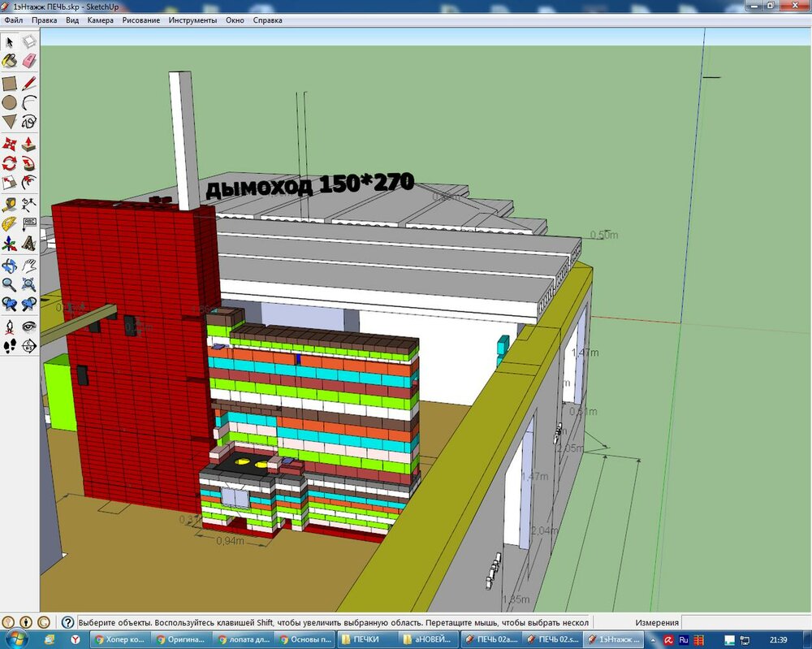Activate the Push/Pull tool
The width and height of the screenshot is (812, 649).
pos(29,144)
